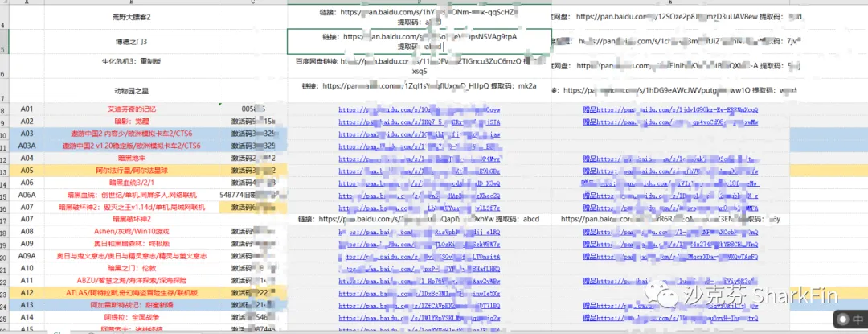This screenshot has height=334, width=868.
Task: Select the backup link cell containing 1hDG9eAWcJWVputg
Action: pos(671,89)
